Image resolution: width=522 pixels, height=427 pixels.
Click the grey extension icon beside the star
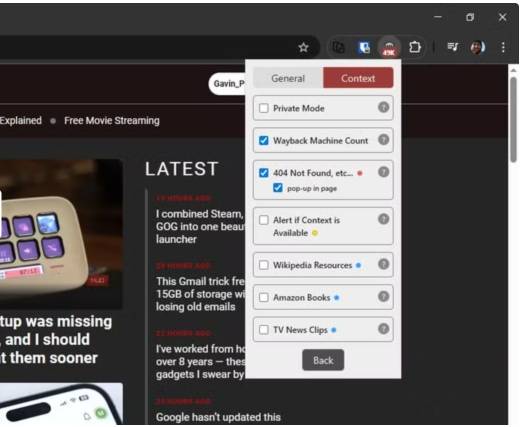click(x=338, y=47)
